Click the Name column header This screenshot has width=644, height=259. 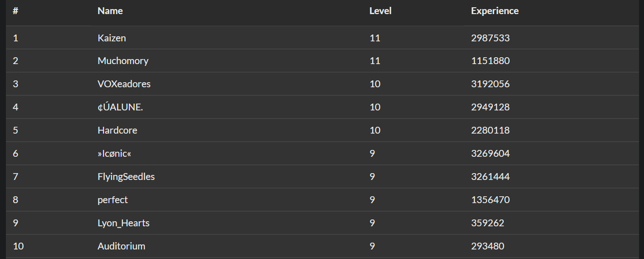[110, 11]
